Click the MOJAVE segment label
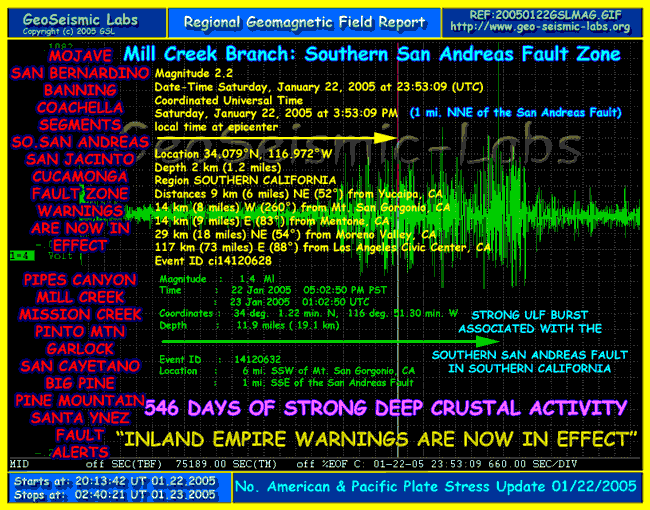This screenshot has height=510, width=650. pyautogui.click(x=80, y=56)
